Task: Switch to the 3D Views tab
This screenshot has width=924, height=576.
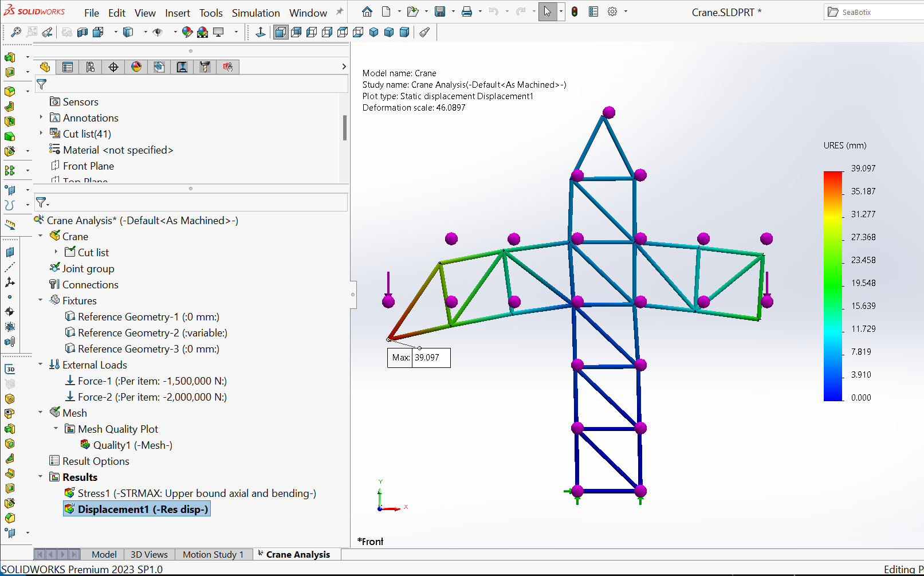Action: [149, 554]
